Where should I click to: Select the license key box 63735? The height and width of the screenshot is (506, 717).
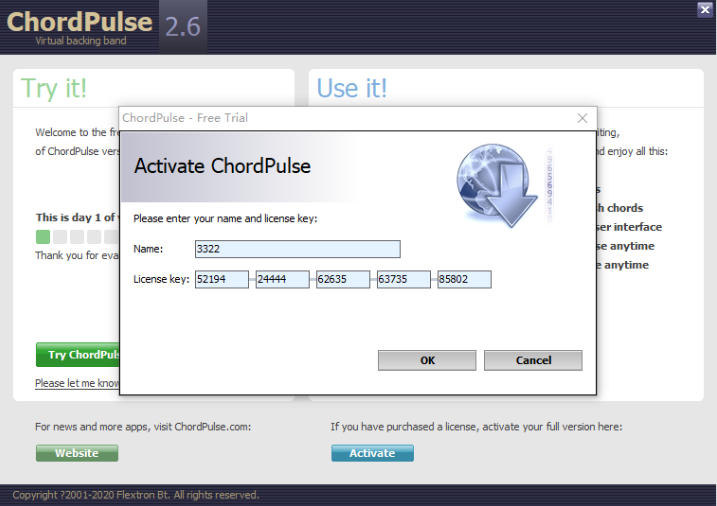point(403,279)
